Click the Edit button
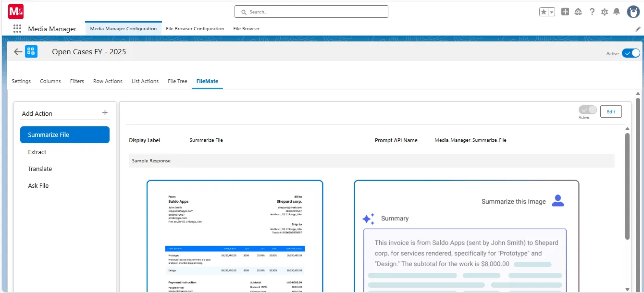Image resolution: width=644 pixels, height=293 pixels. tap(611, 111)
